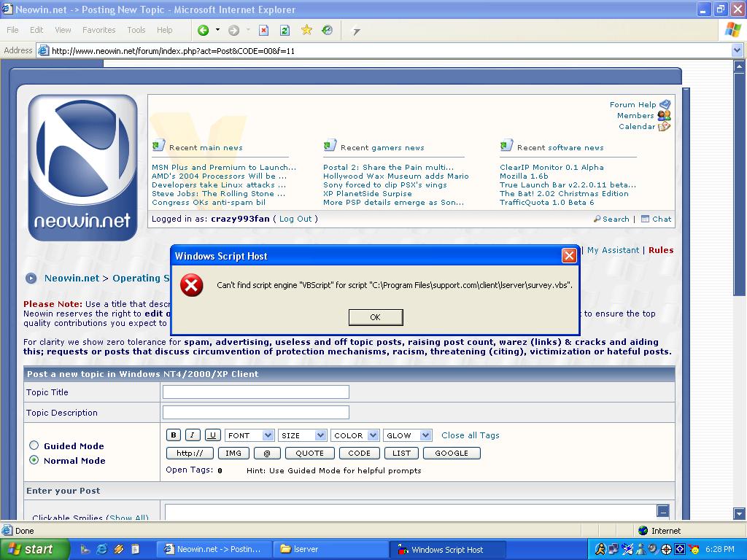Open the My Assistant link
Image resolution: width=747 pixels, height=560 pixels.
(x=613, y=250)
